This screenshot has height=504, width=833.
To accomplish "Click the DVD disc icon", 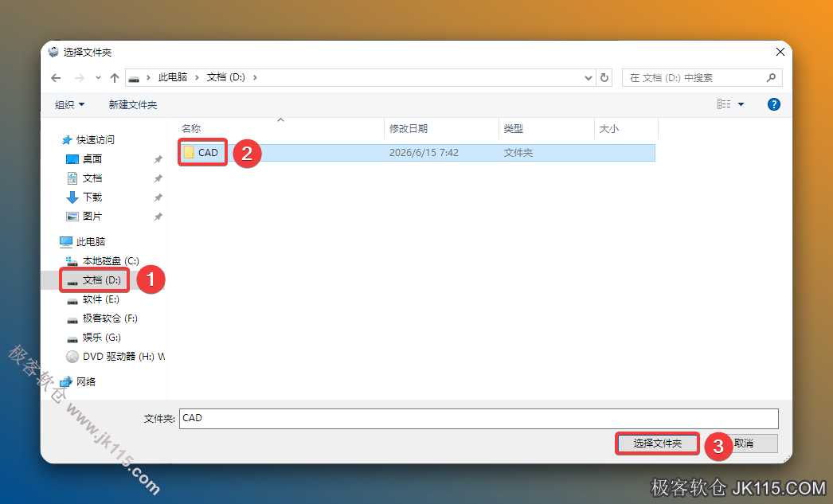I will point(72,357).
